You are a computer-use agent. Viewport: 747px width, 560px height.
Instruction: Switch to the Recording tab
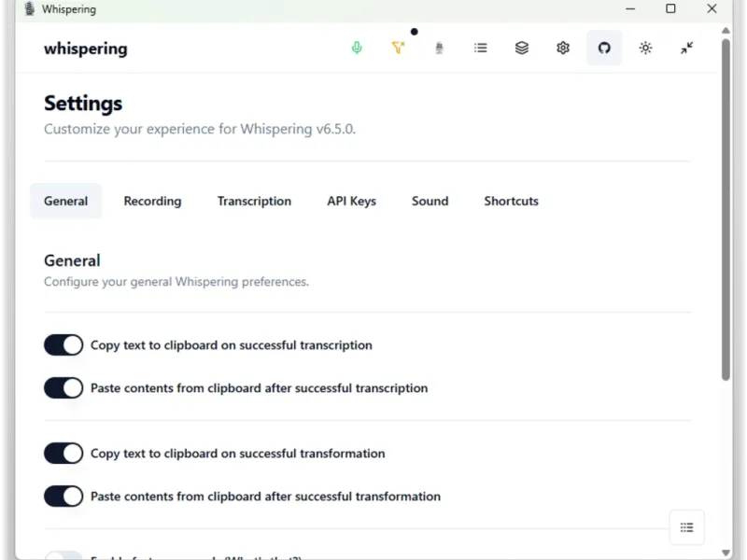[x=152, y=201]
